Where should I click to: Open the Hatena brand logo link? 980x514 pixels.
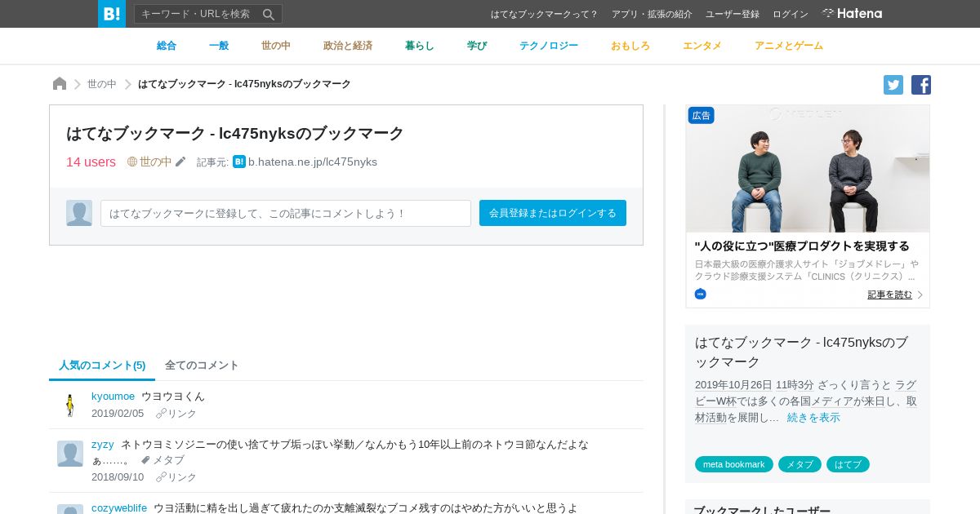click(x=852, y=14)
